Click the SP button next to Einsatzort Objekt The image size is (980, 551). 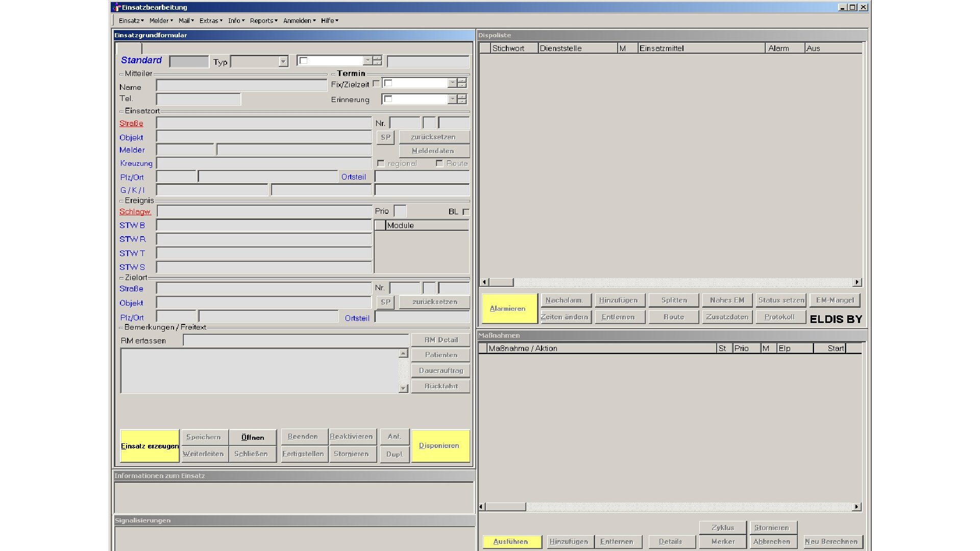(385, 137)
